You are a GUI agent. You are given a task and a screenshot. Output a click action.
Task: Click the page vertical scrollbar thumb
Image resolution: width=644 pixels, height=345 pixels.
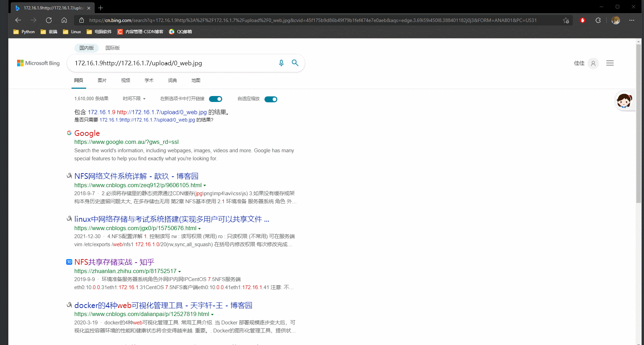(638, 123)
